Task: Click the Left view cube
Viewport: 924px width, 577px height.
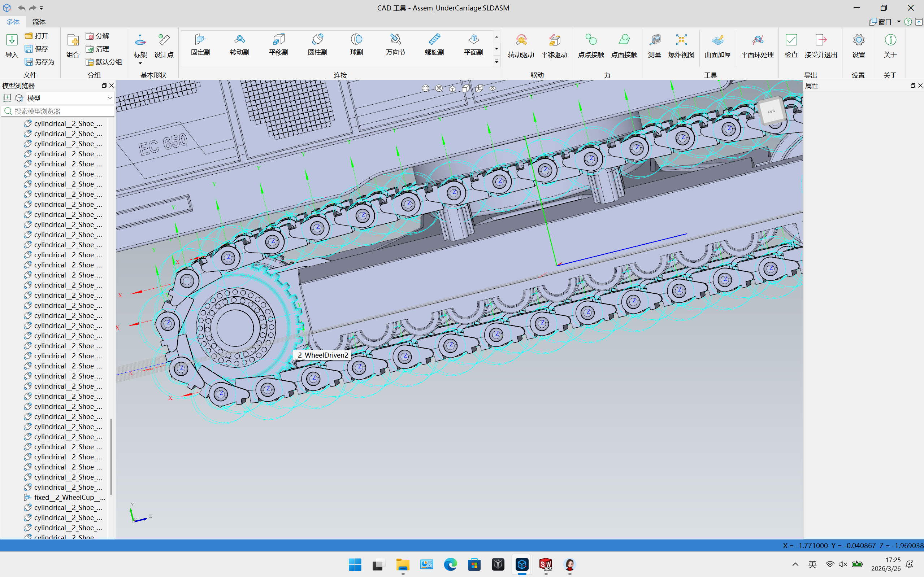Action: click(771, 111)
